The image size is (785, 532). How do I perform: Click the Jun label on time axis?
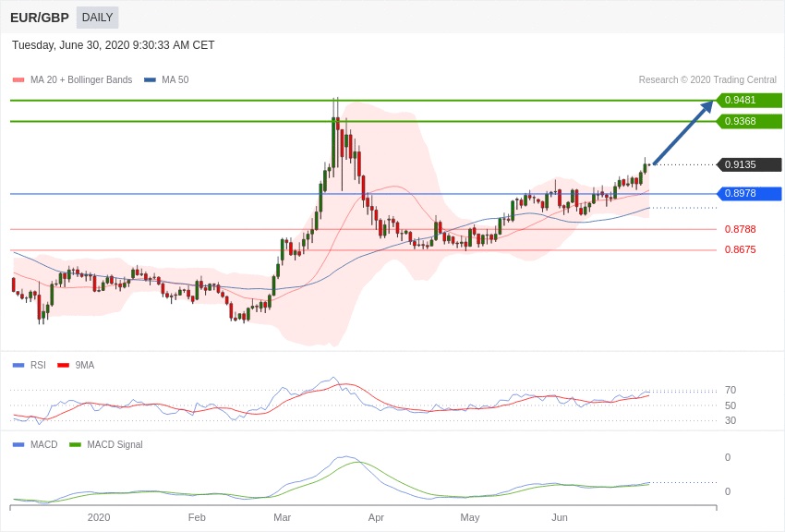click(x=560, y=517)
